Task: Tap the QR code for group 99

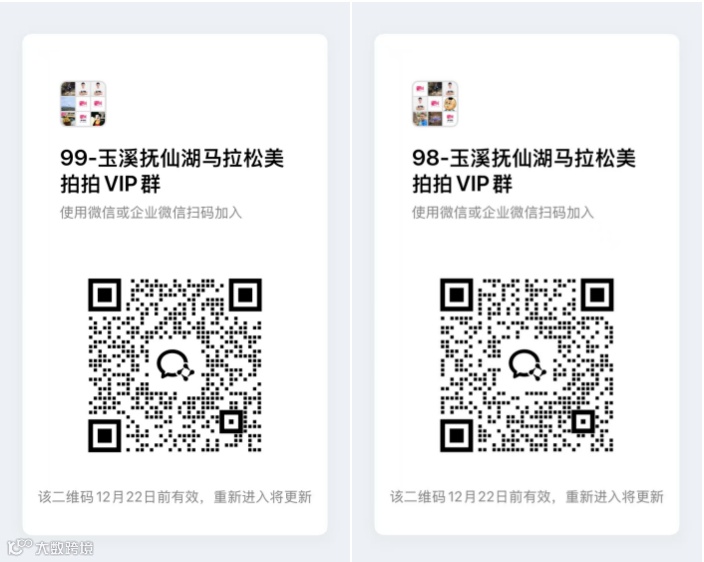Action: click(175, 365)
